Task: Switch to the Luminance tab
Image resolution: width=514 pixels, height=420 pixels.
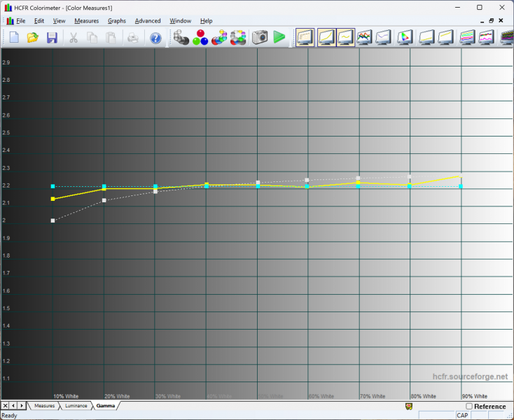Action: (x=76, y=406)
